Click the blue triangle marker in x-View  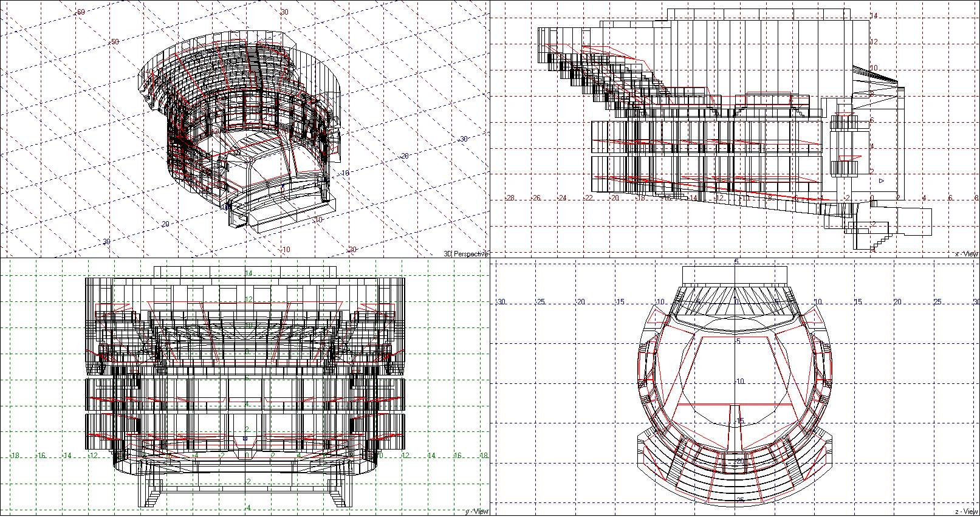click(882, 180)
